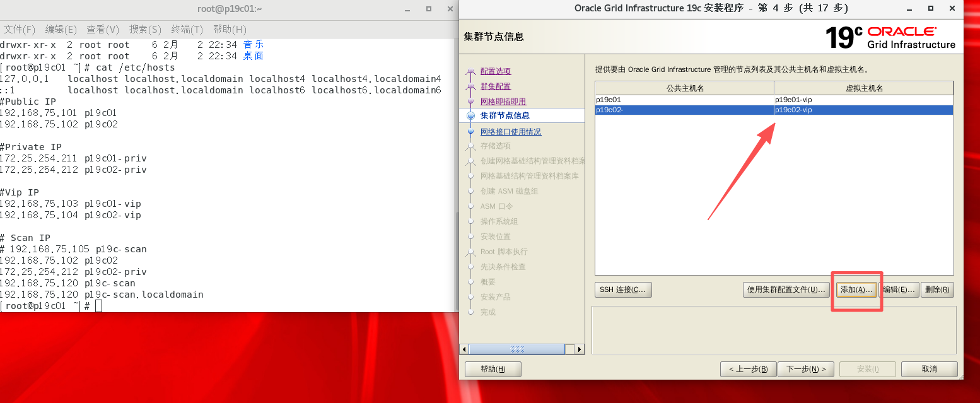Open the 查看(V) menu in terminal
980x403 pixels.
tap(103, 30)
